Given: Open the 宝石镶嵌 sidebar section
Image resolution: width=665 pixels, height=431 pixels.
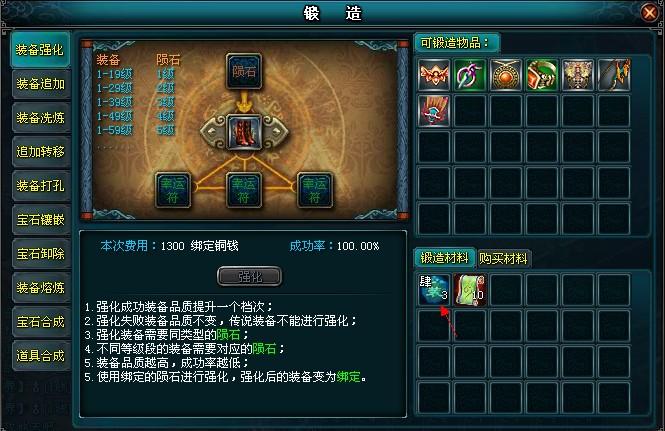Looking at the screenshot, I should pyautogui.click(x=41, y=220).
